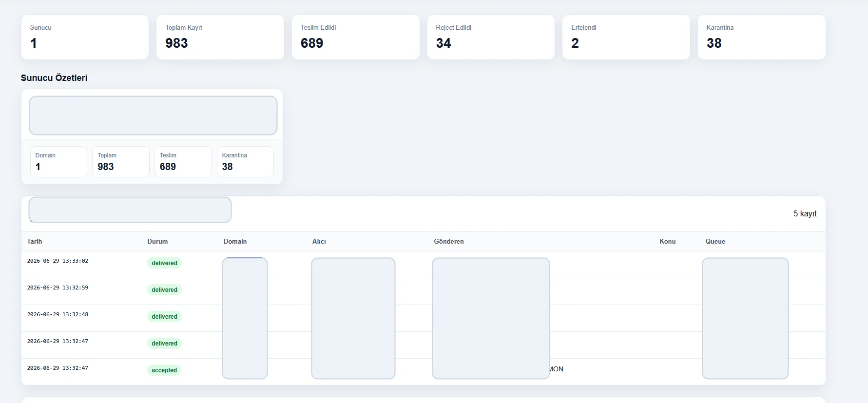Click the Queue column header

715,241
